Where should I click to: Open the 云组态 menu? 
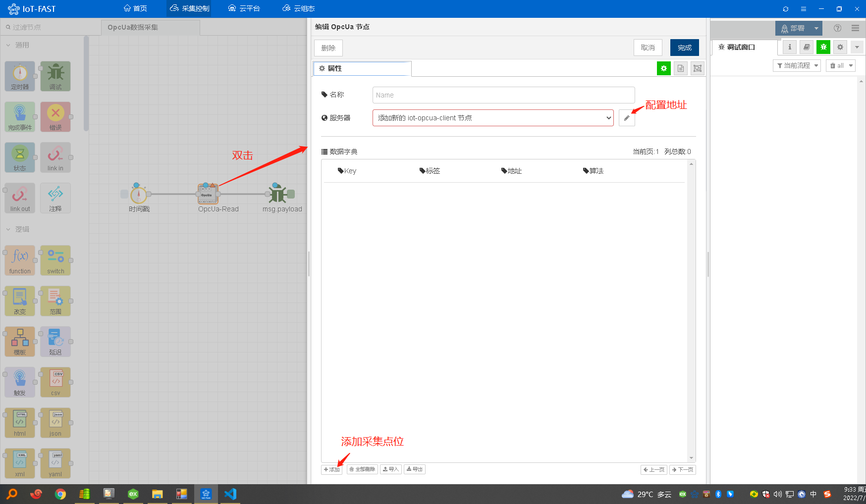click(x=298, y=8)
